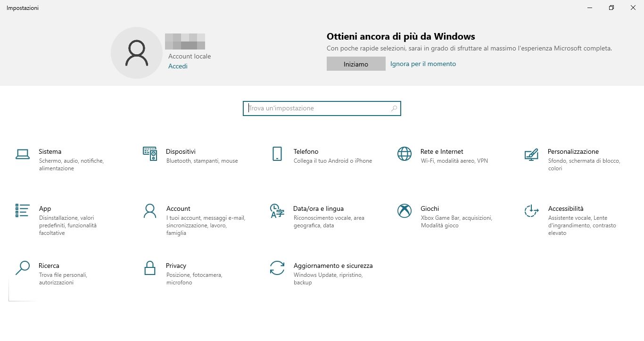644x341 pixels.
Task: Click 'Riconoscimento vocale, area geografica, data' description
Action: (329, 222)
